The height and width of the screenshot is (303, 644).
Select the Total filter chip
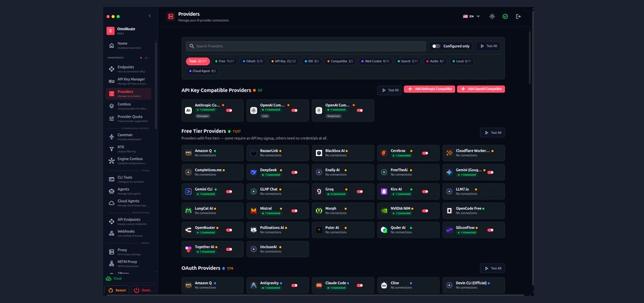coord(198,61)
